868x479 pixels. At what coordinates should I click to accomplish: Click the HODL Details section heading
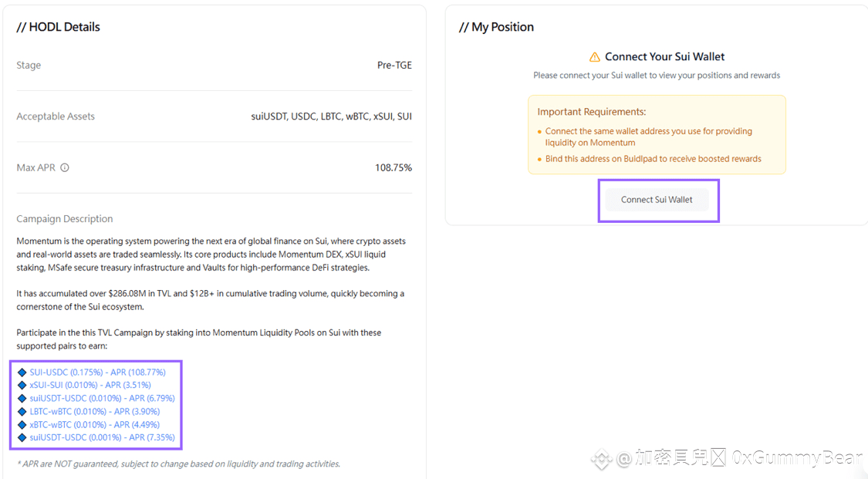point(59,27)
